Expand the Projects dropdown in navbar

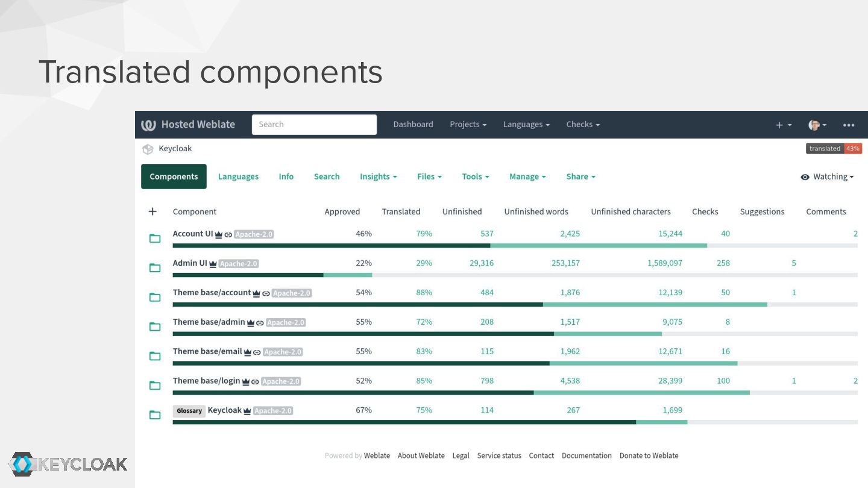468,125
